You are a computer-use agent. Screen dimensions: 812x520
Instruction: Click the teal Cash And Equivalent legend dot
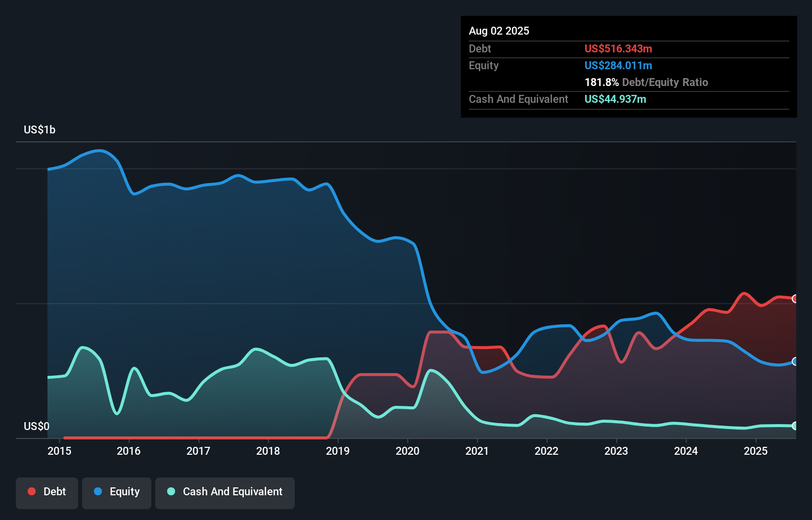(171, 491)
